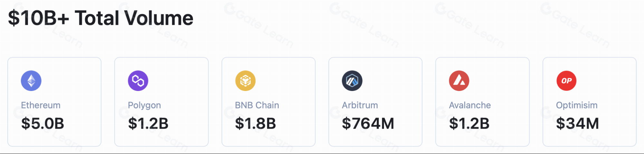Click the $5.0B Ethereum volume figure
This screenshot has height=154, width=644.
43,123
